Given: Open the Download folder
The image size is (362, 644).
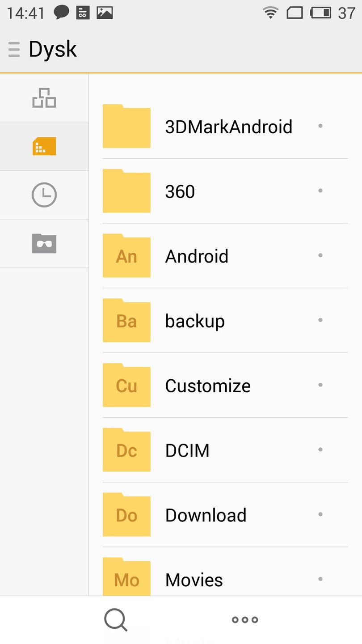Looking at the screenshot, I should click(206, 515).
